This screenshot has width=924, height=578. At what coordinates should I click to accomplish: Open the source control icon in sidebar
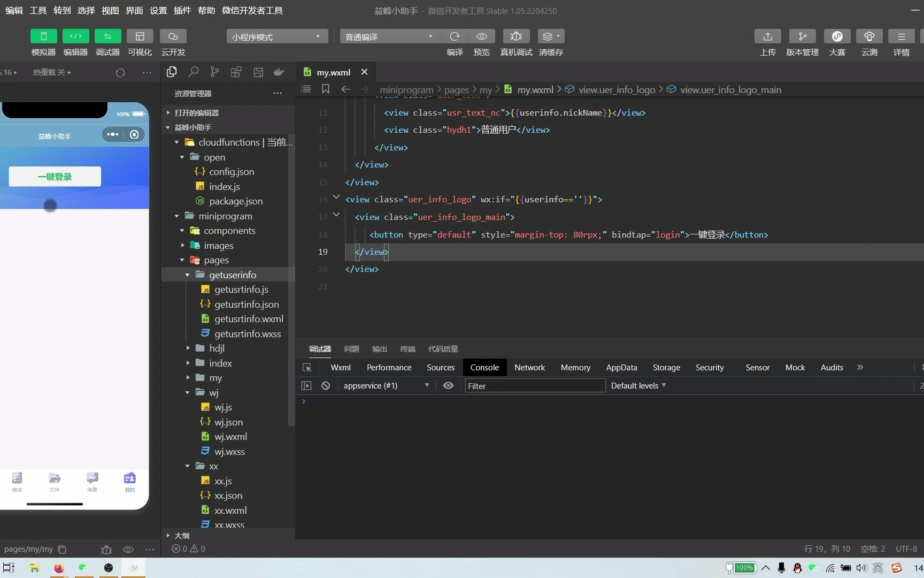214,72
